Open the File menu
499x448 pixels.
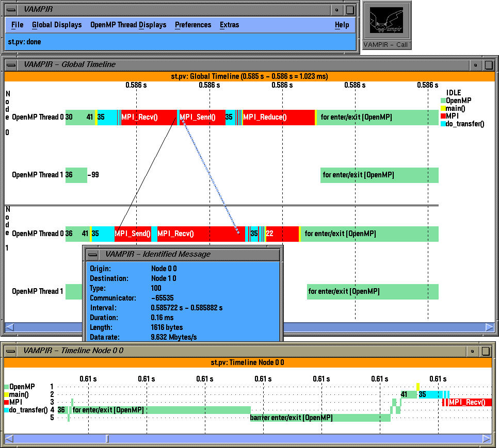pyautogui.click(x=17, y=25)
